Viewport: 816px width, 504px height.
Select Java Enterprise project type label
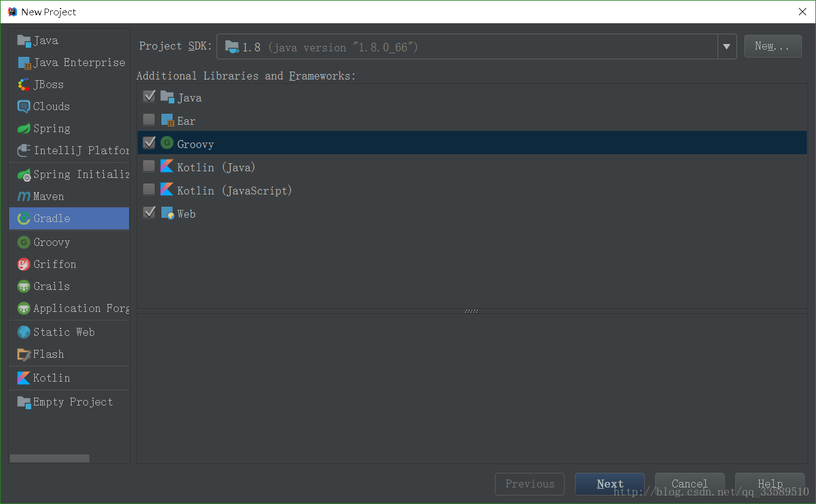80,63
